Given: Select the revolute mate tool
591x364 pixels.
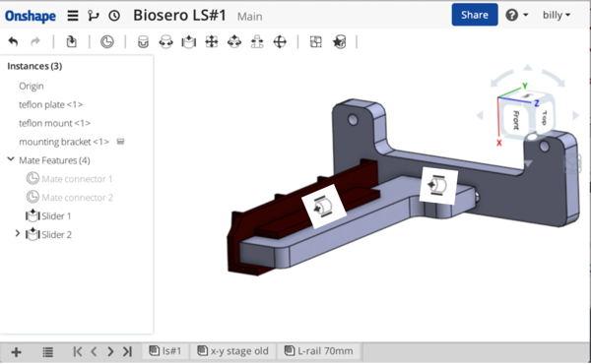Looking at the screenshot, I should coord(165,41).
